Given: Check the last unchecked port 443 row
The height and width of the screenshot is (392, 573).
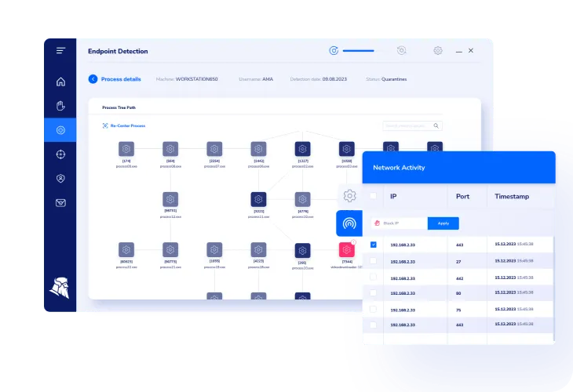Looking at the screenshot, I should pos(373,325).
